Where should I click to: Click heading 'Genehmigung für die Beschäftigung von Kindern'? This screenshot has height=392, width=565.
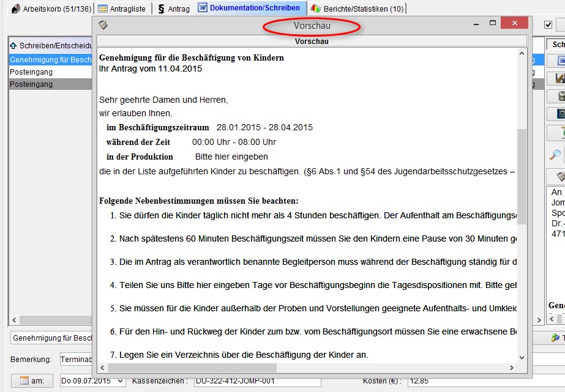(x=192, y=57)
